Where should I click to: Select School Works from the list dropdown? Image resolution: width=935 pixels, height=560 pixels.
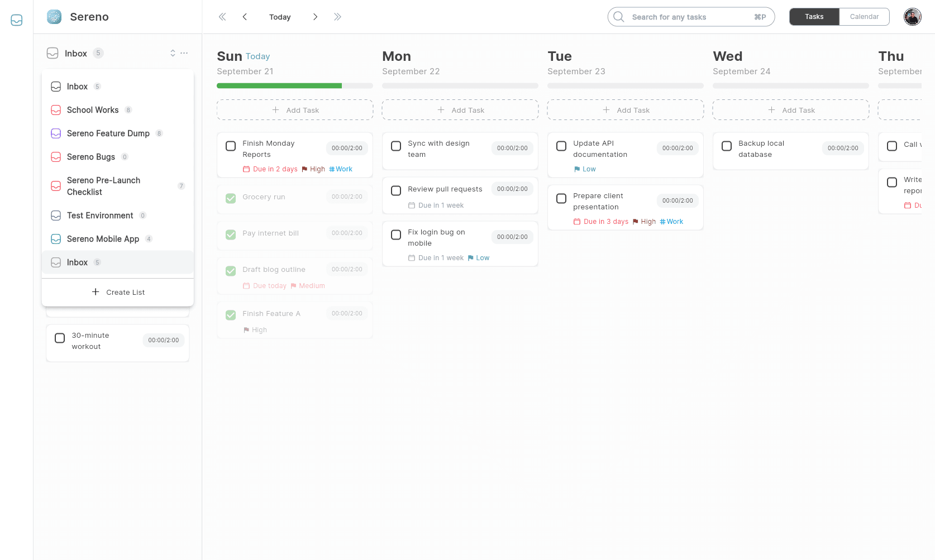coord(93,110)
